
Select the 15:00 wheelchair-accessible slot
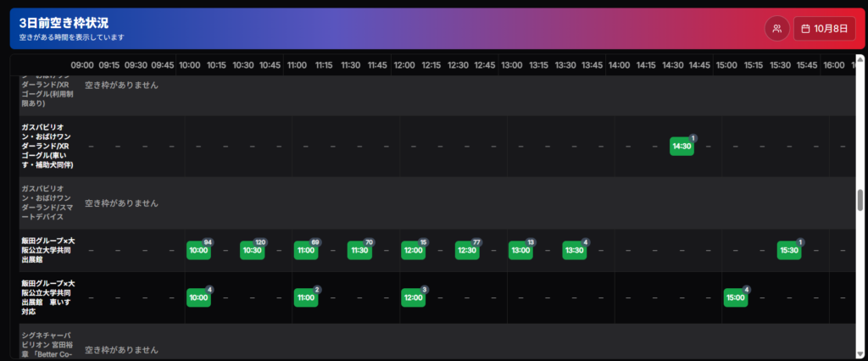coord(736,297)
